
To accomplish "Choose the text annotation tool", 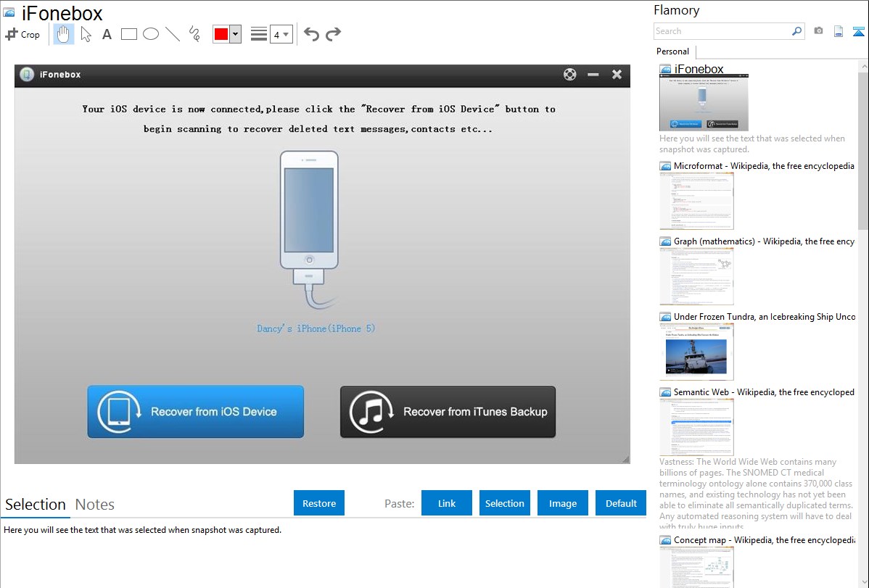I will click(x=107, y=34).
